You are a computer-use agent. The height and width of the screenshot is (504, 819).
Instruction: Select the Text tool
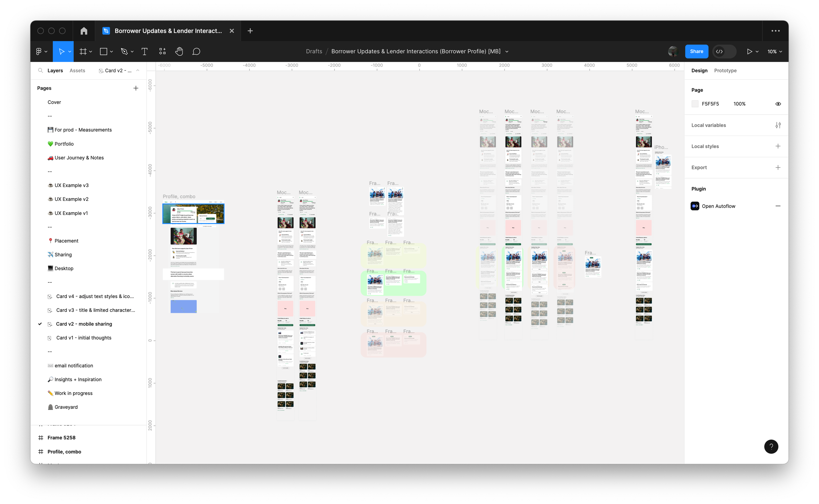pos(144,51)
